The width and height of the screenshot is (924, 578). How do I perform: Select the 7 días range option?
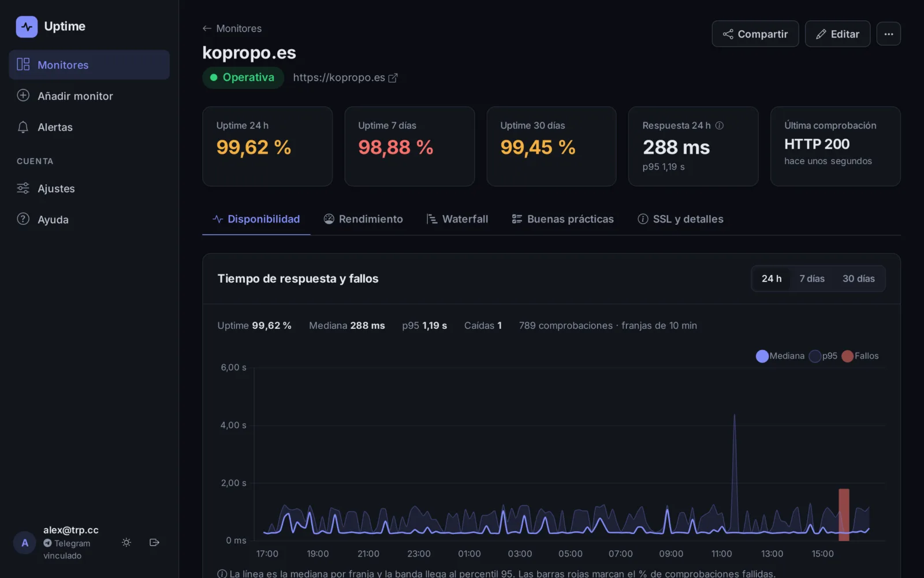(812, 279)
